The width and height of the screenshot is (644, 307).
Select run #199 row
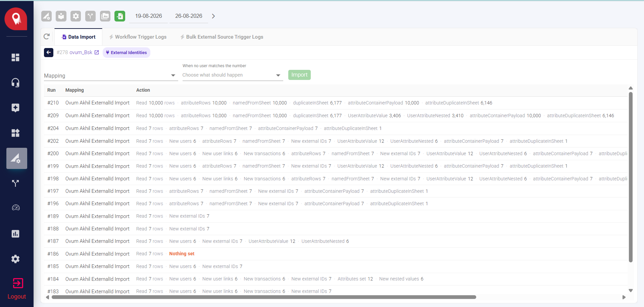point(336,166)
